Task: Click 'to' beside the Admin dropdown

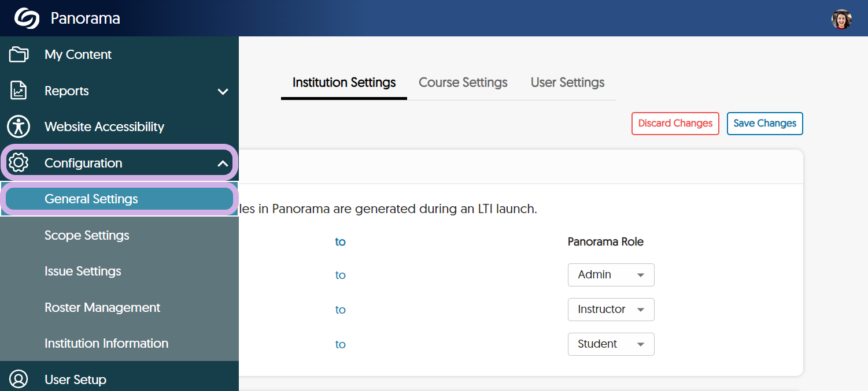Action: coord(340,275)
